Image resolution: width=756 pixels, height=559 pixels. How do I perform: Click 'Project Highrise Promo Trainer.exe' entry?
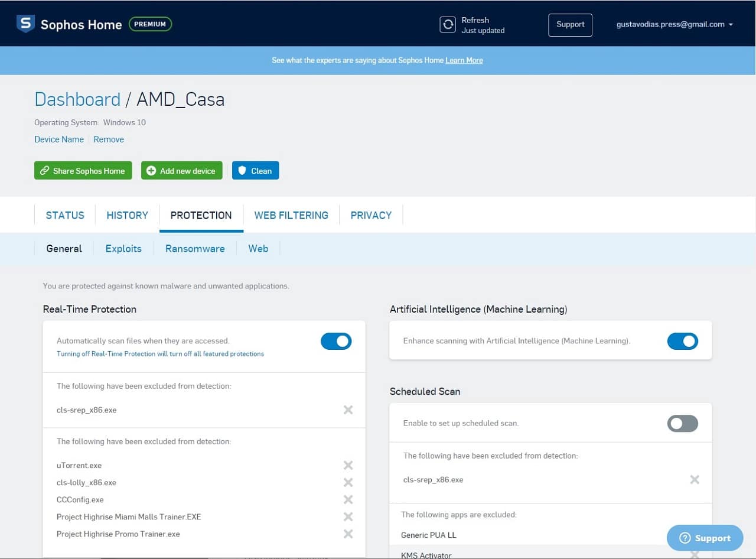coord(118,534)
